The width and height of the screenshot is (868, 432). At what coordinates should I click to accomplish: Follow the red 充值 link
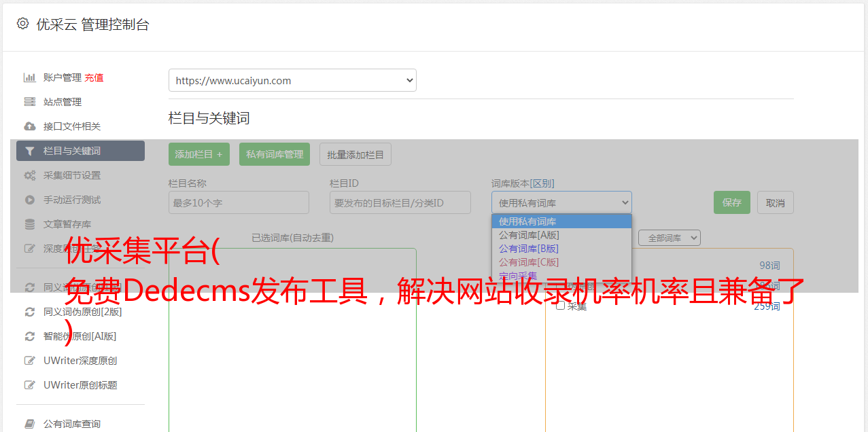click(x=94, y=77)
